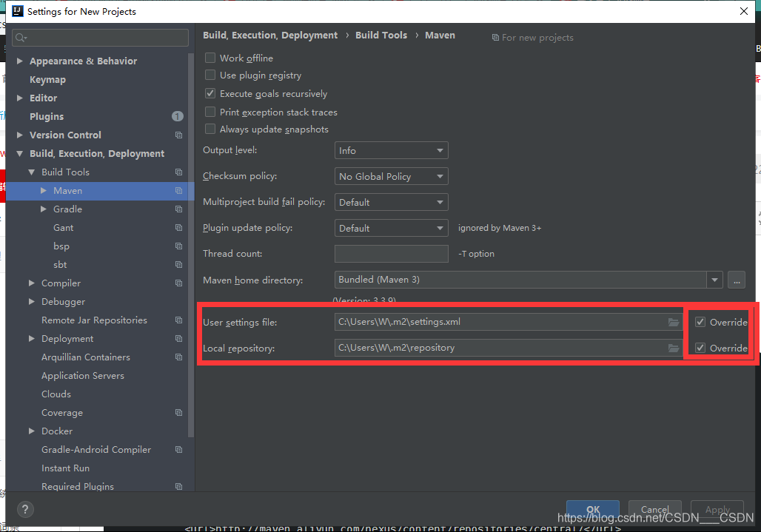Click the project-level icon beside Maven row
The height and width of the screenshot is (532, 761).
178,191
